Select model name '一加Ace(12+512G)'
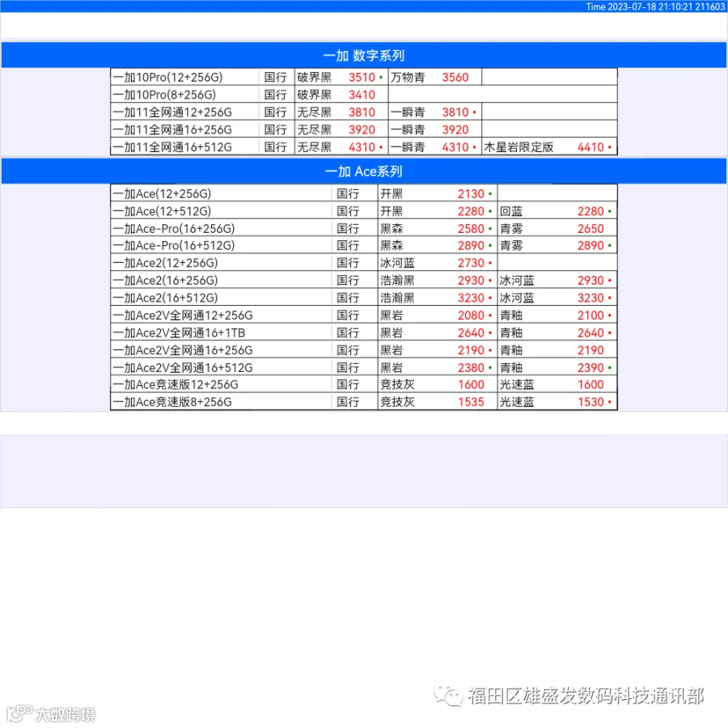 click(x=162, y=211)
